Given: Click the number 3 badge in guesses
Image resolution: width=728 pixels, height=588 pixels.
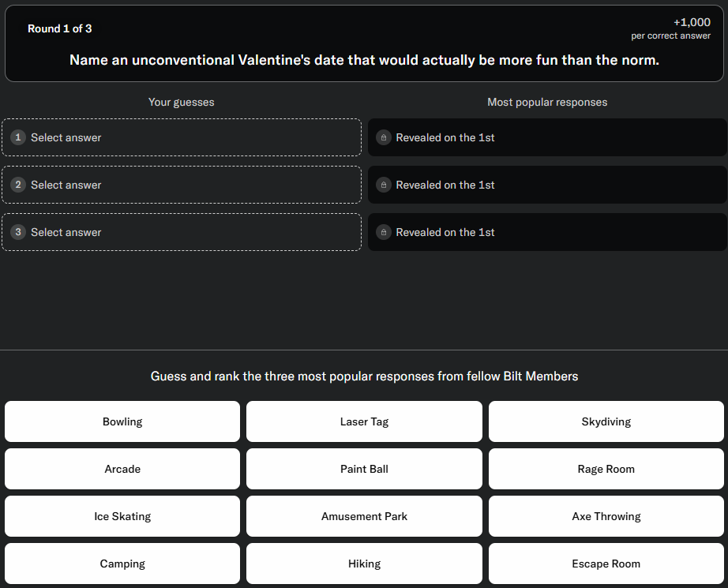Looking at the screenshot, I should (x=18, y=232).
